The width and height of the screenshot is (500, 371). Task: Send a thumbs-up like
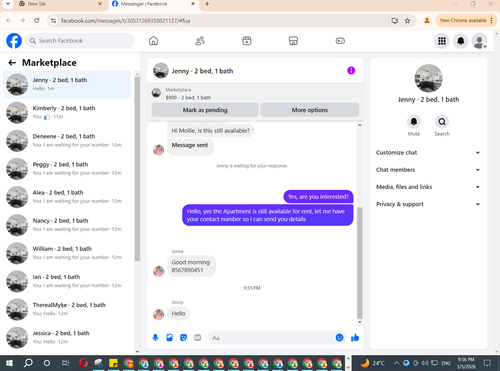[355, 338]
